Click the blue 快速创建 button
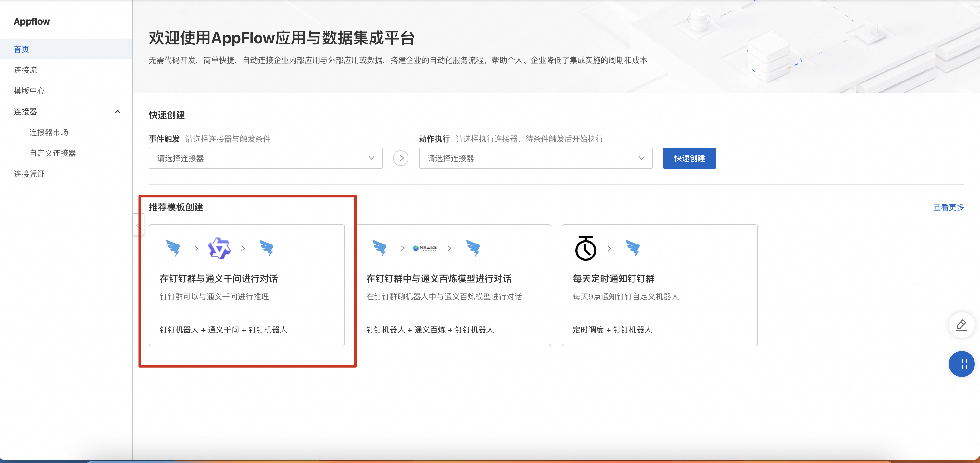This screenshot has height=463, width=980. coord(689,158)
